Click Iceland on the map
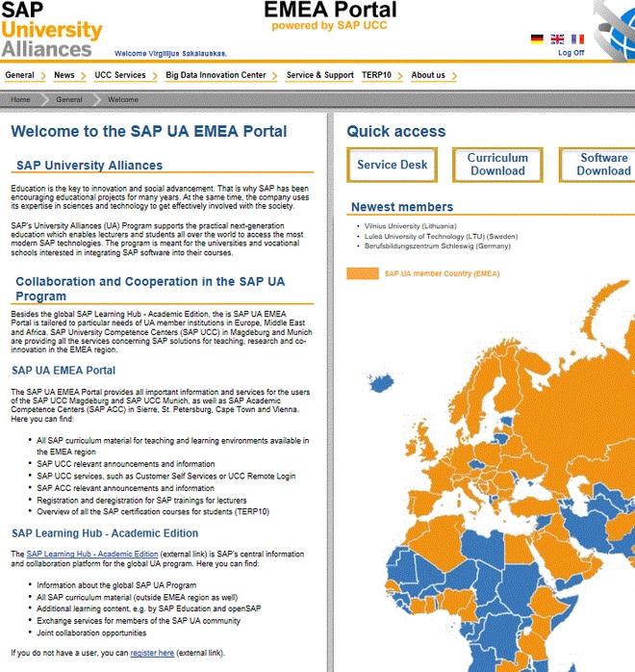Viewport: 635px width, 672px height. [x=381, y=383]
